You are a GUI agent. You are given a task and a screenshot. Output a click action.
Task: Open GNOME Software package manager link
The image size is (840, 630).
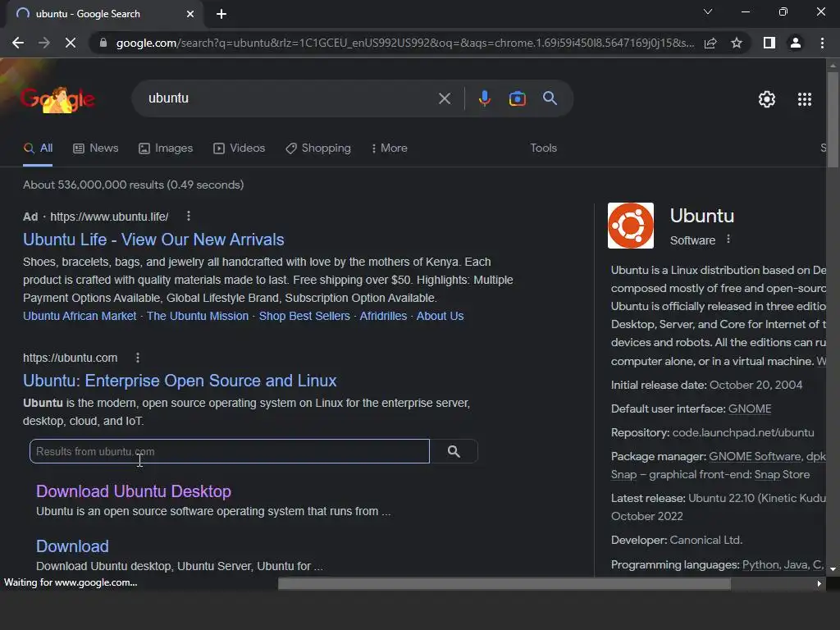point(755,456)
